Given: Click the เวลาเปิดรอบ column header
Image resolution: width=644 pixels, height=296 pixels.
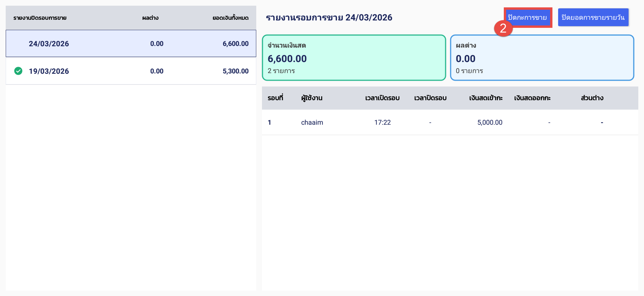Looking at the screenshot, I should (x=382, y=98).
